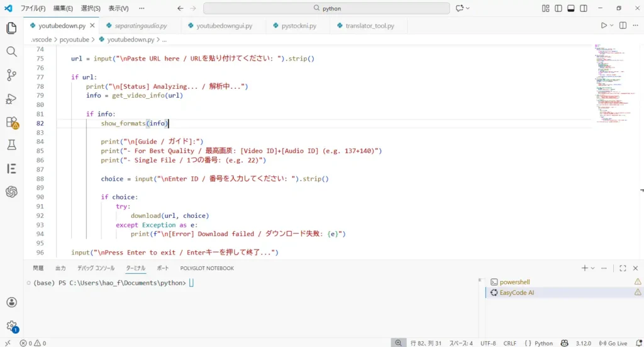This screenshot has width=644, height=347.
Task: Open Extensions view with warning badge
Action: 12,122
